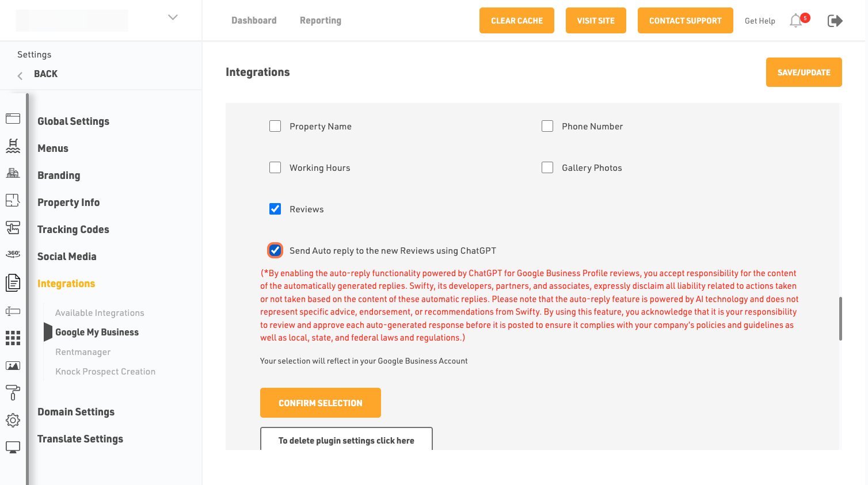Open the image gallery icon
Screen dimensions: 868x485
pyautogui.click(x=13, y=366)
